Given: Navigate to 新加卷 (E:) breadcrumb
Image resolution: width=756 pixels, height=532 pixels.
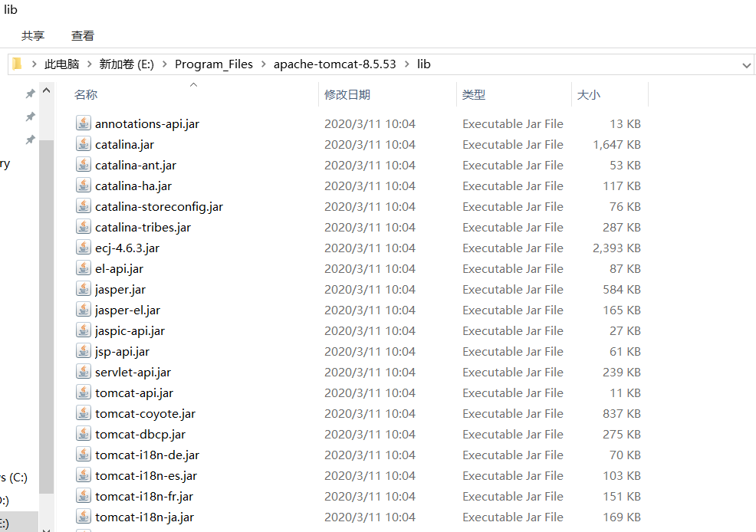Looking at the screenshot, I should point(127,64).
